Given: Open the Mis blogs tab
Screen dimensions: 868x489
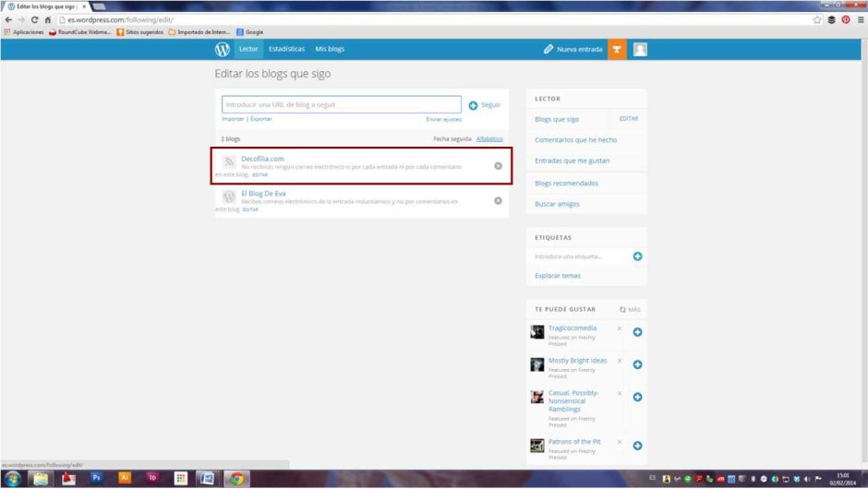Looking at the screenshot, I should [x=330, y=49].
